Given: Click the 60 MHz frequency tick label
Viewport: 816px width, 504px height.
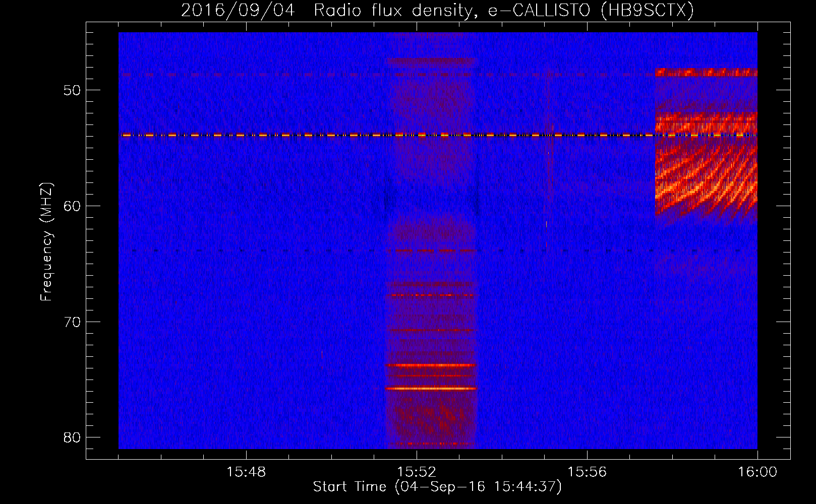Looking at the screenshot, I should pyautogui.click(x=73, y=206).
